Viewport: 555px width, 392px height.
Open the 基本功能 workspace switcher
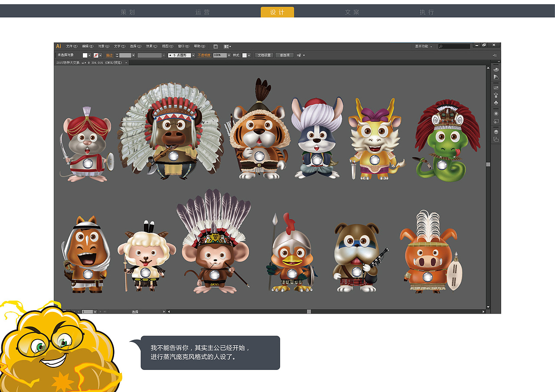tap(424, 46)
